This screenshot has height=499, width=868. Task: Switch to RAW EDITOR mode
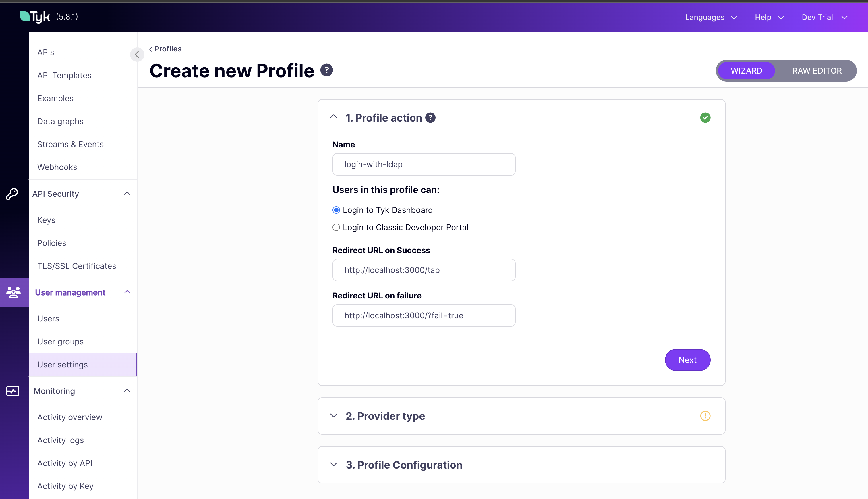pos(817,71)
